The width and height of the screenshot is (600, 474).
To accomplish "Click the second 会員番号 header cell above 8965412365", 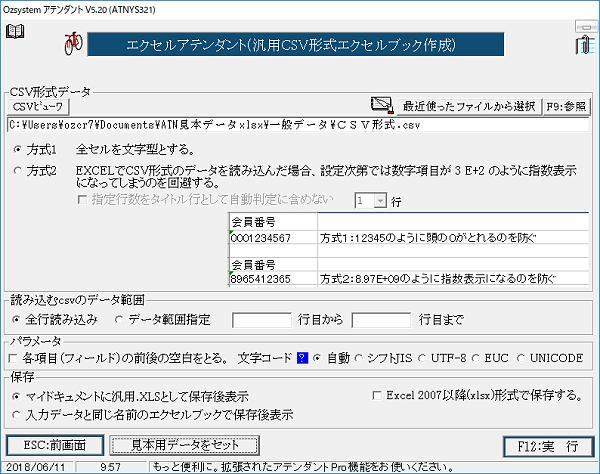I will click(273, 264).
